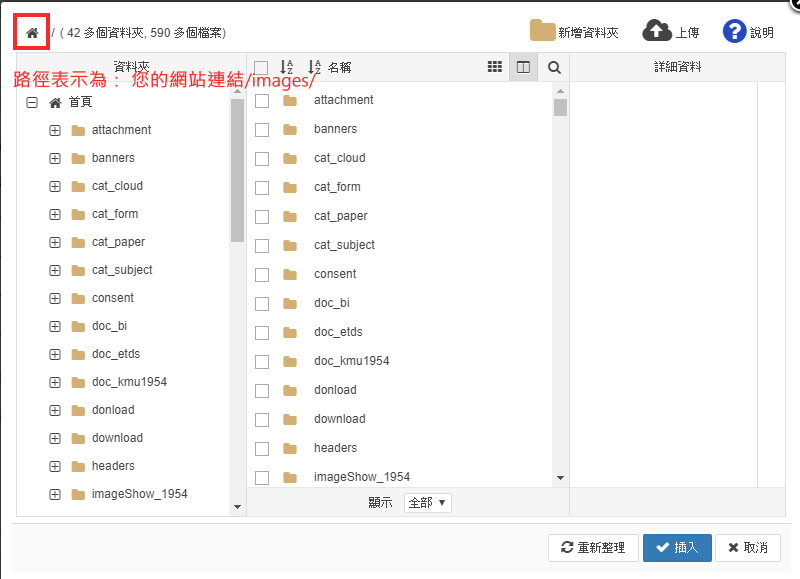Open banners folder in file list
The image size is (800, 579).
click(335, 129)
